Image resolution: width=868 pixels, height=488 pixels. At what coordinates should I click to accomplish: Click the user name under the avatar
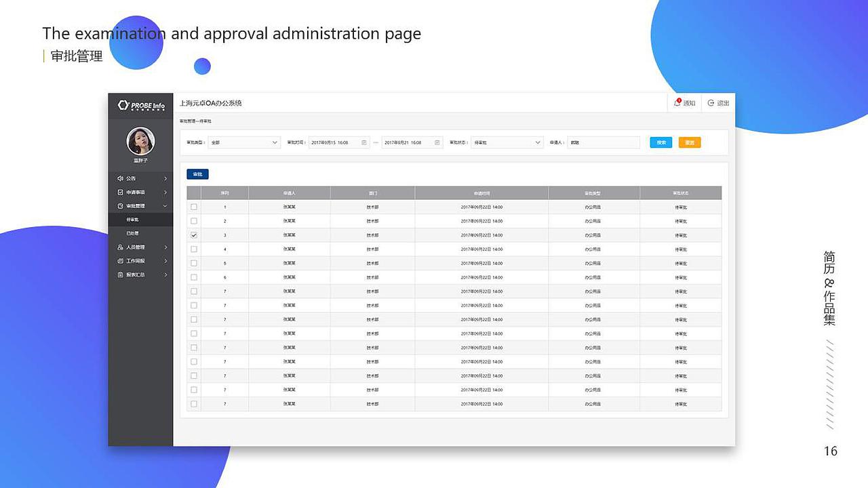point(140,161)
